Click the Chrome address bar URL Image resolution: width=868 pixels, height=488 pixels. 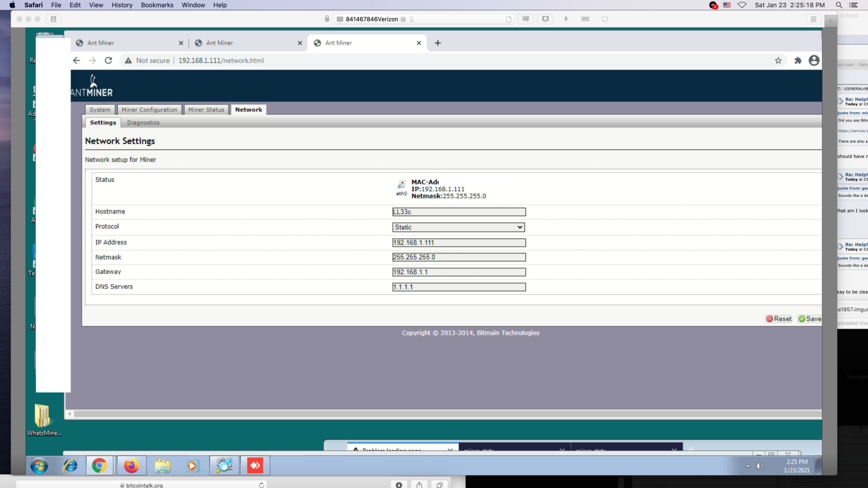pos(221,60)
